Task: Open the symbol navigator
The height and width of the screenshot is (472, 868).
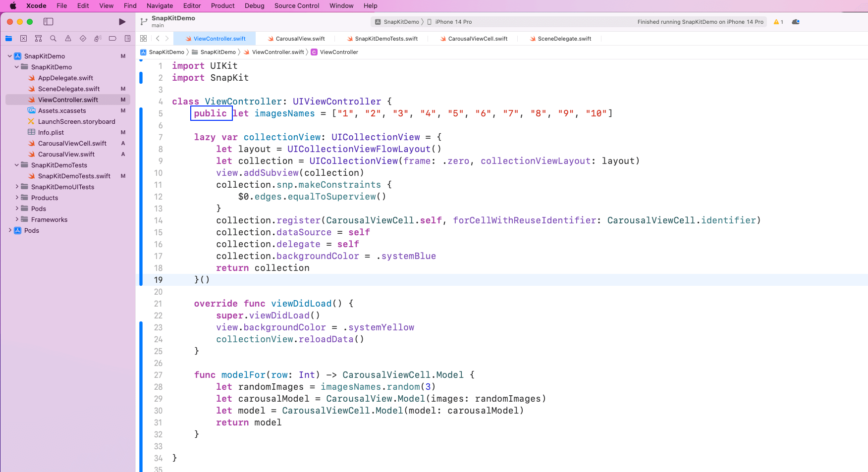Action: 38,39
